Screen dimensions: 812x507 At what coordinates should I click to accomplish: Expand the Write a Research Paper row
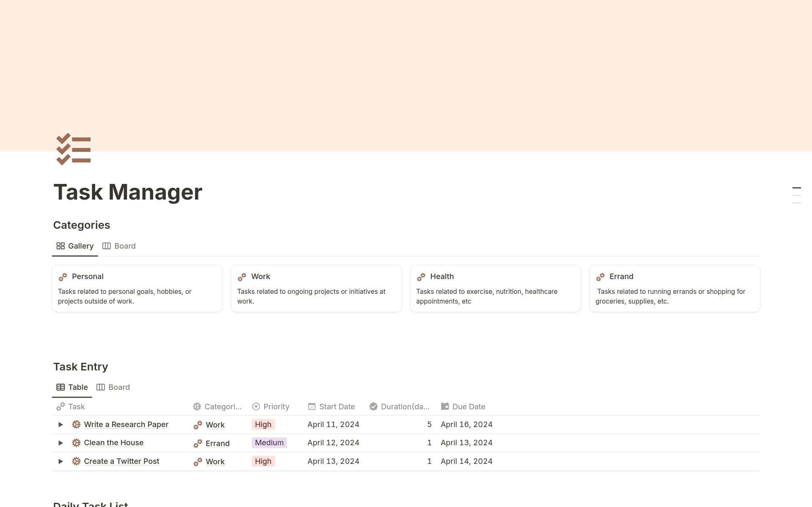click(60, 425)
